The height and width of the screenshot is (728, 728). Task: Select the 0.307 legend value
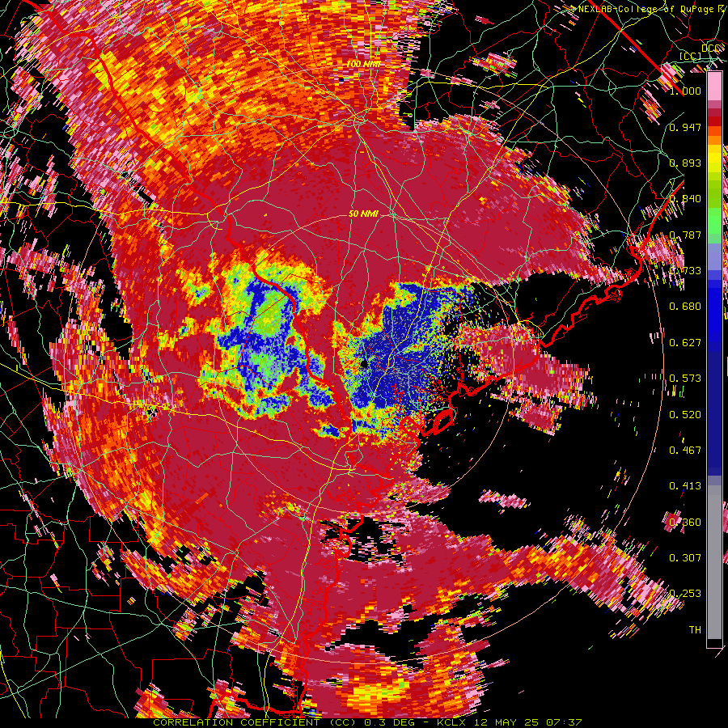[x=685, y=557]
